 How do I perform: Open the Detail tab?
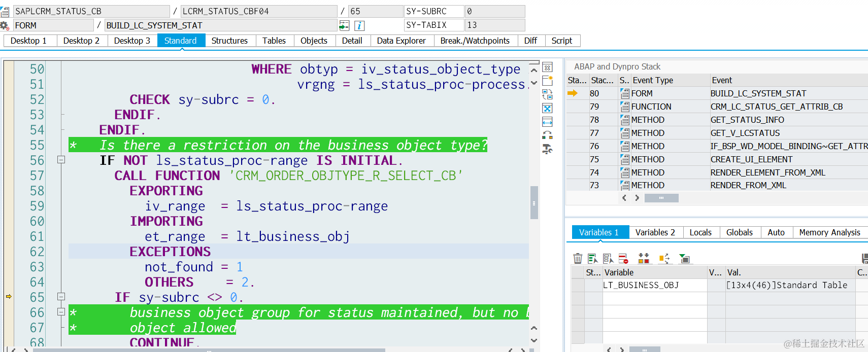[352, 41]
